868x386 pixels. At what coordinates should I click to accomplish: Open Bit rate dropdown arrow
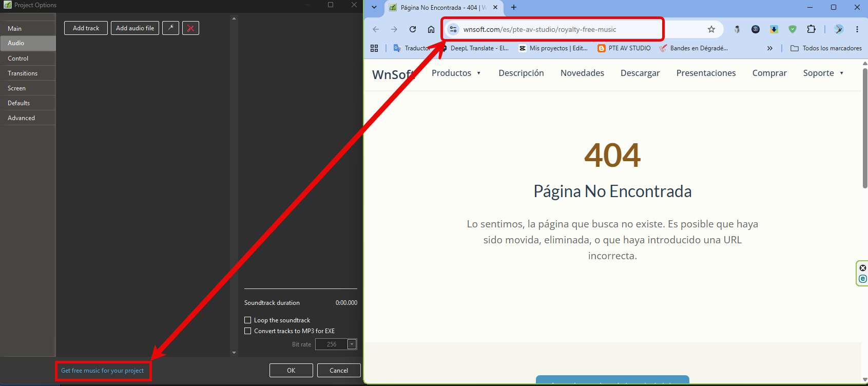(352, 344)
